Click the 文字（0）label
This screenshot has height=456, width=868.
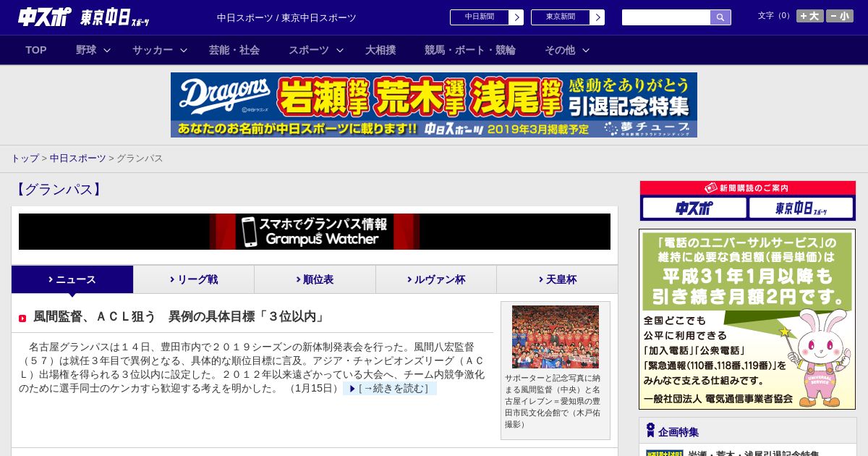[775, 15]
